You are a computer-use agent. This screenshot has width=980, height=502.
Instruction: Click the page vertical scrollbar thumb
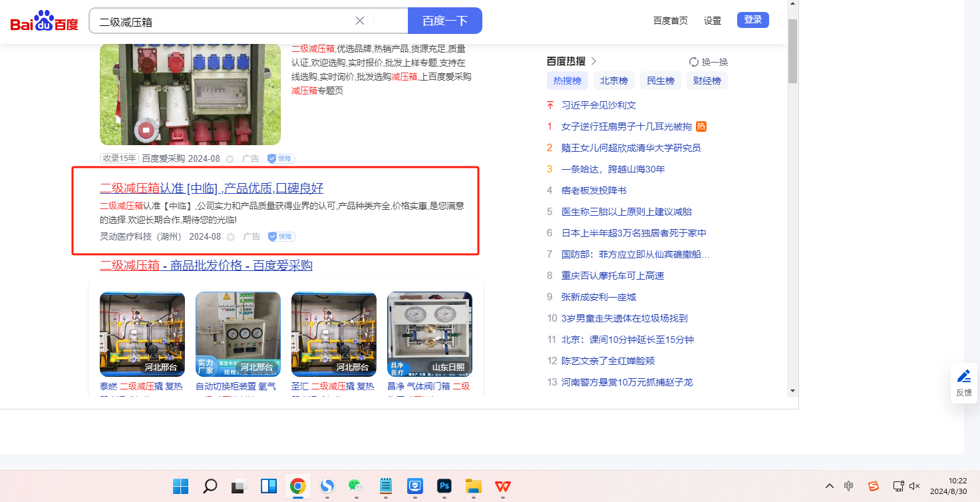792,50
